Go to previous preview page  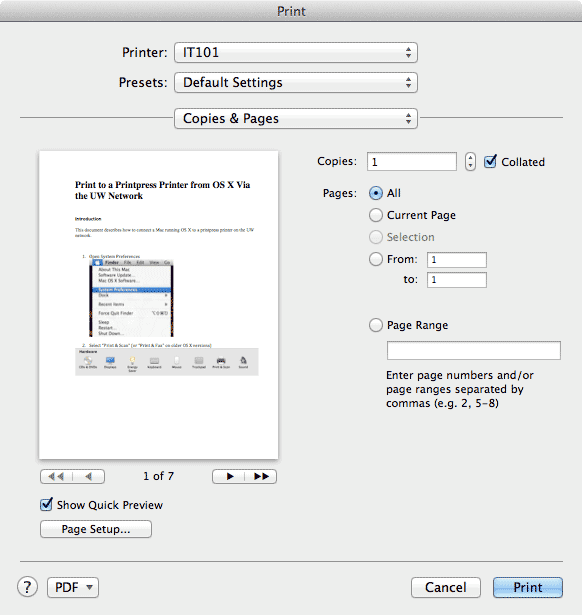tap(89, 477)
